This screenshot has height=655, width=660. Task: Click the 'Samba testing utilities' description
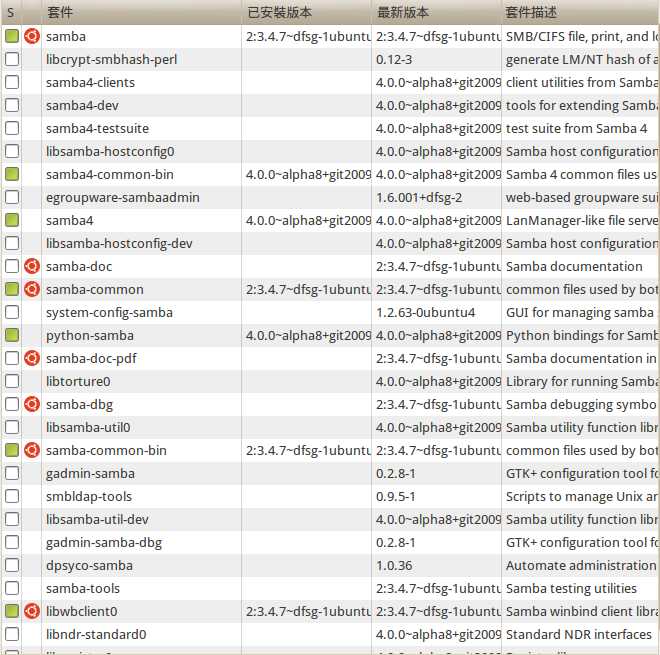coord(571,588)
